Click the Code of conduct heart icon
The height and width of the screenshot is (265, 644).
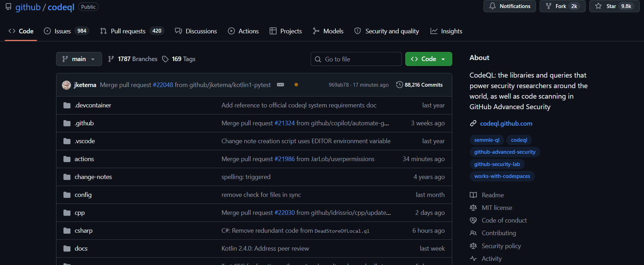tap(473, 220)
